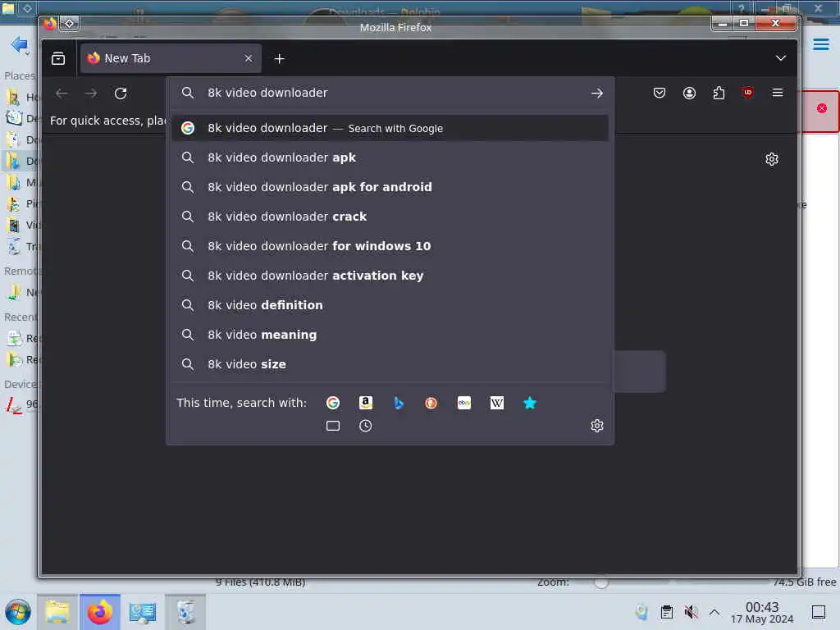Search this time with eBay
This screenshot has width=840, height=630.
click(x=464, y=403)
